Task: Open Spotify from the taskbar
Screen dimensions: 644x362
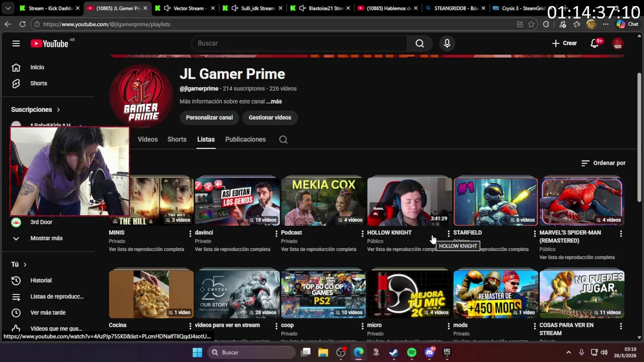Action: point(412,352)
